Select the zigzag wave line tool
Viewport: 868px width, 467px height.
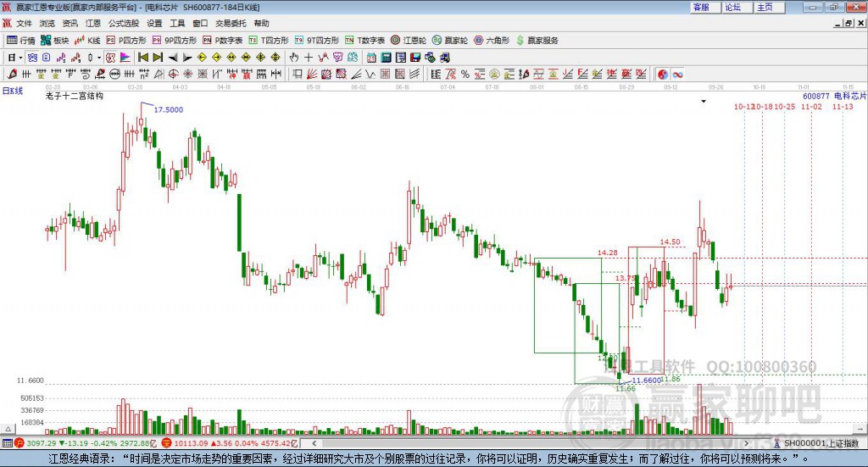(370, 74)
